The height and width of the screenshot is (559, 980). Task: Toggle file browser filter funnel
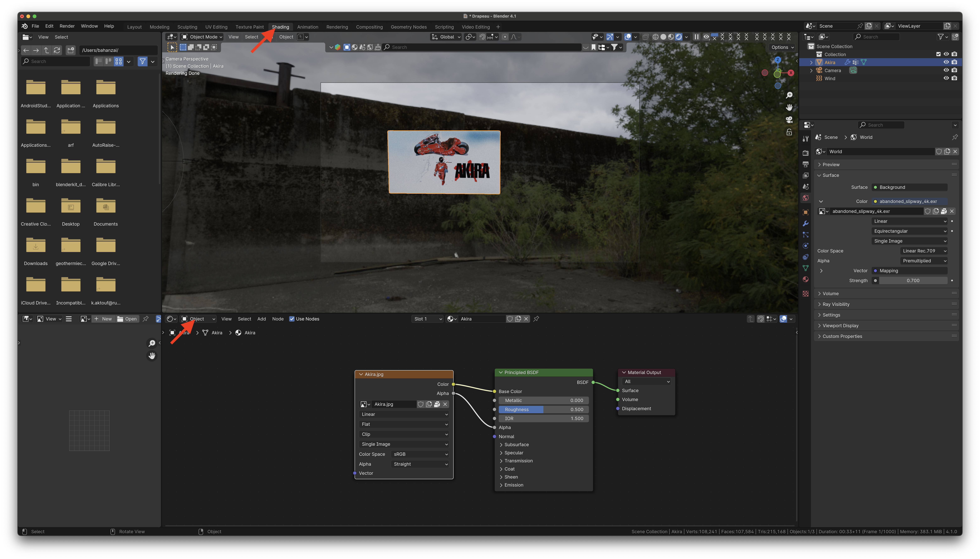(142, 61)
